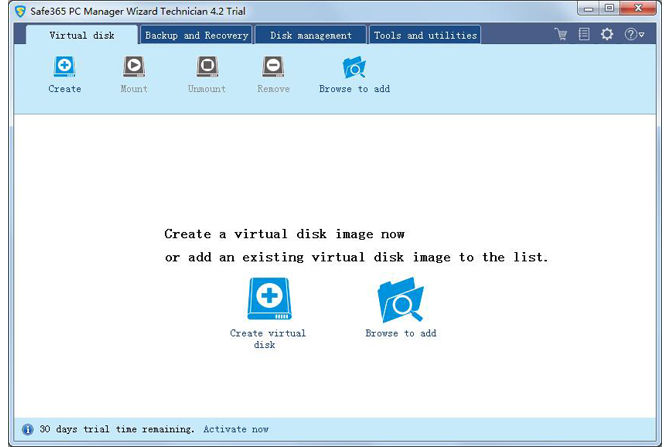The width and height of the screenshot is (670, 447).
Task: Click the large Create virtual disk icon
Action: pos(268,299)
